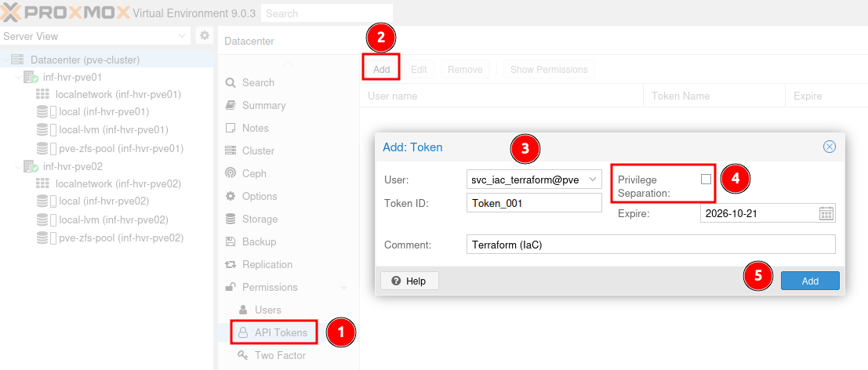Image resolution: width=868 pixels, height=370 pixels.
Task: Click the Search magnifier icon in the Datacenter menu
Action: [x=231, y=83]
